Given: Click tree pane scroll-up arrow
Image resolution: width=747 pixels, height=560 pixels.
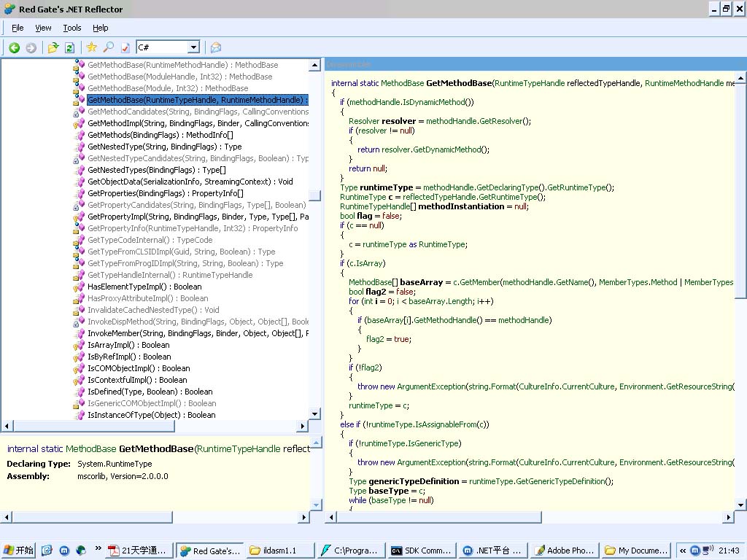Looking at the screenshot, I should 314,65.
